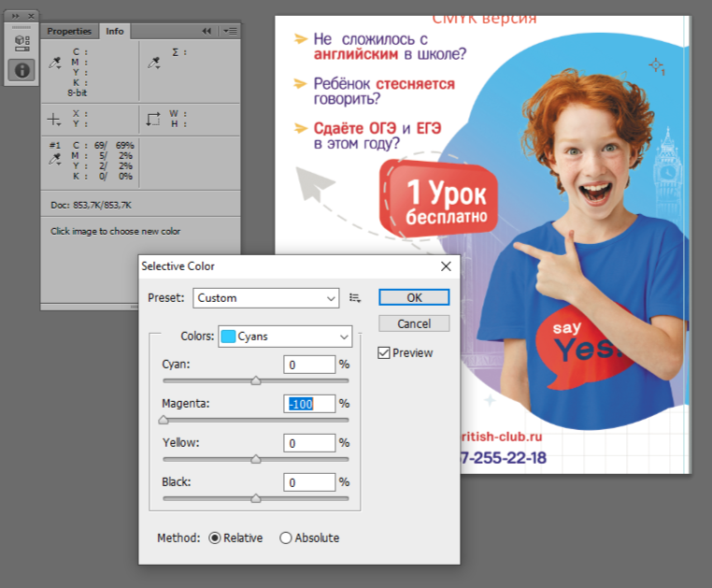Click the #1 color sampler eyedropper icon
Viewport: 712px width, 588px height.
tap(55, 159)
